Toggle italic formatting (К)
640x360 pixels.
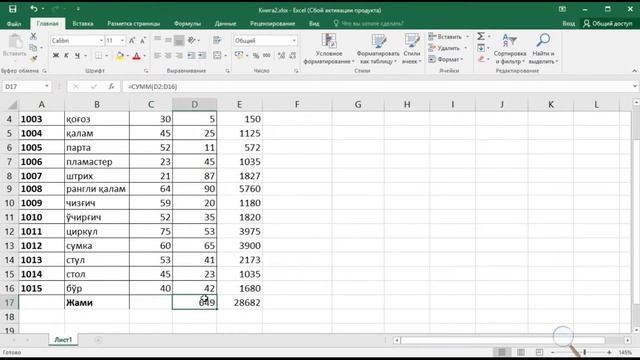[x=66, y=55]
